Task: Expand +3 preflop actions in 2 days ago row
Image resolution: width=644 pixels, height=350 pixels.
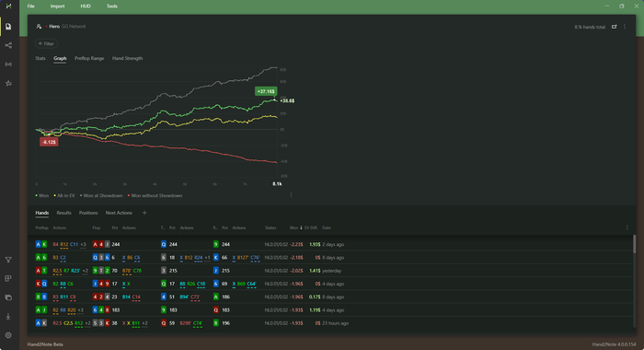Action: pyautogui.click(x=83, y=244)
